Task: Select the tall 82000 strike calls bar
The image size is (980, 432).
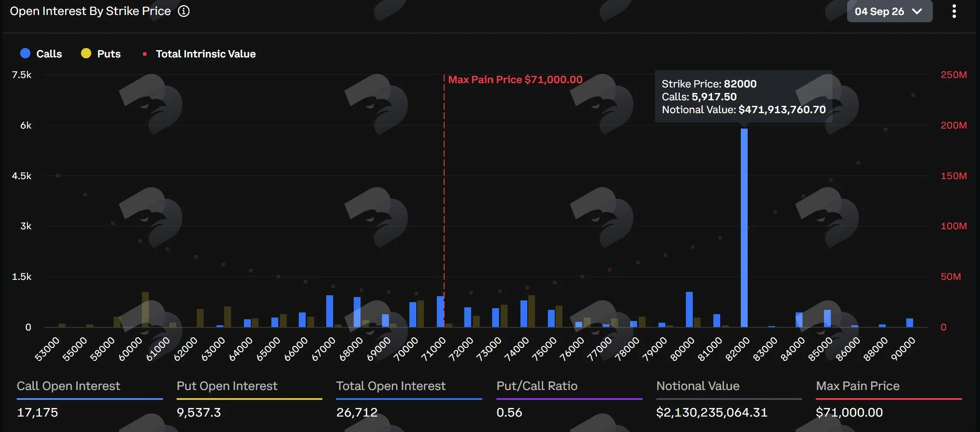Action: [744, 228]
